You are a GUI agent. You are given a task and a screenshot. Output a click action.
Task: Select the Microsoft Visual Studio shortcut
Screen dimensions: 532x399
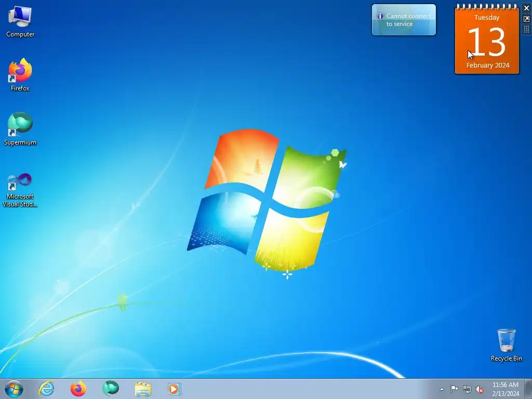(20, 190)
